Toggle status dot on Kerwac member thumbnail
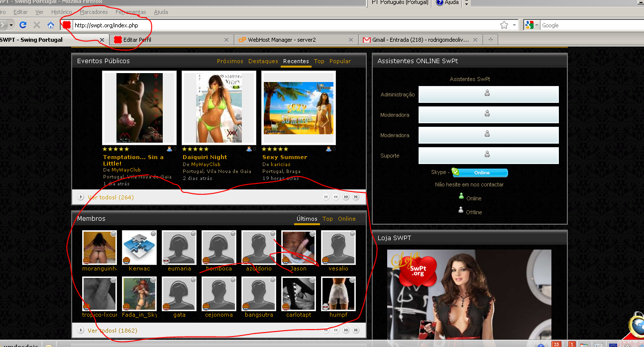This screenshot has height=347, width=644. click(x=153, y=234)
